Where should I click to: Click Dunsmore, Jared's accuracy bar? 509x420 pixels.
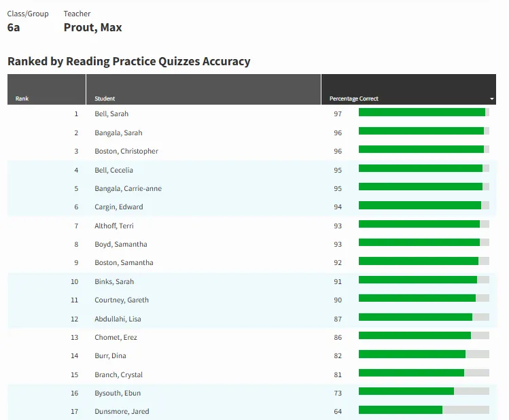423,410
